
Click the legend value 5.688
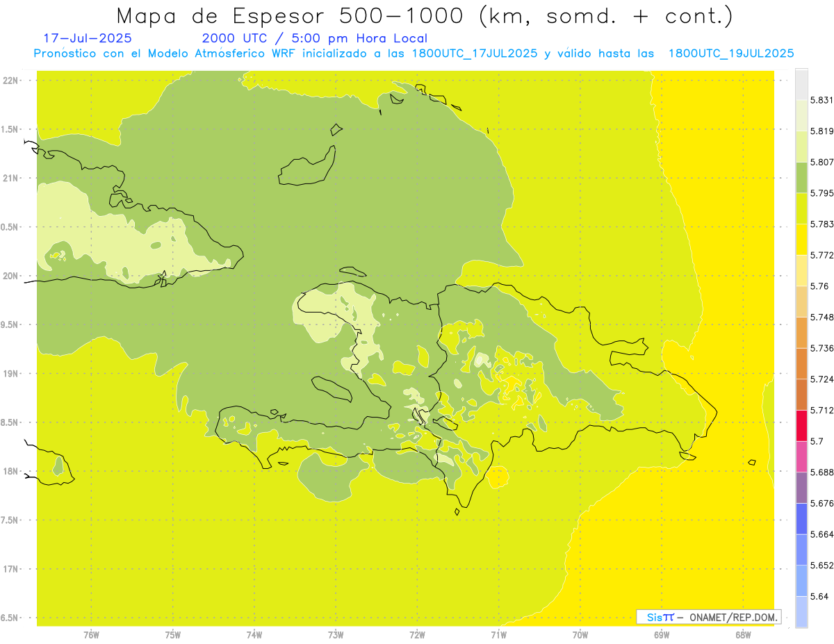(x=822, y=472)
